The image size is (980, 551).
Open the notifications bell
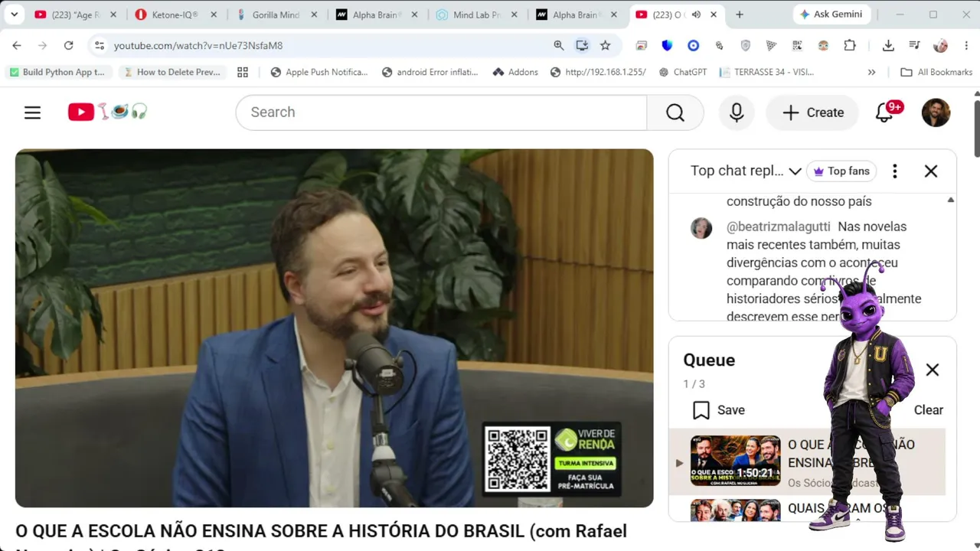pos(886,112)
